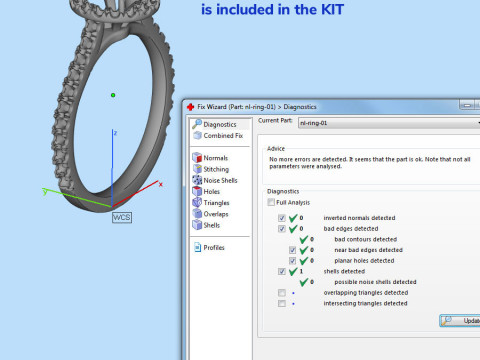This screenshot has height=360, width=480.
Task: Click 'is included in the KIT' heading
Action: [x=272, y=9]
